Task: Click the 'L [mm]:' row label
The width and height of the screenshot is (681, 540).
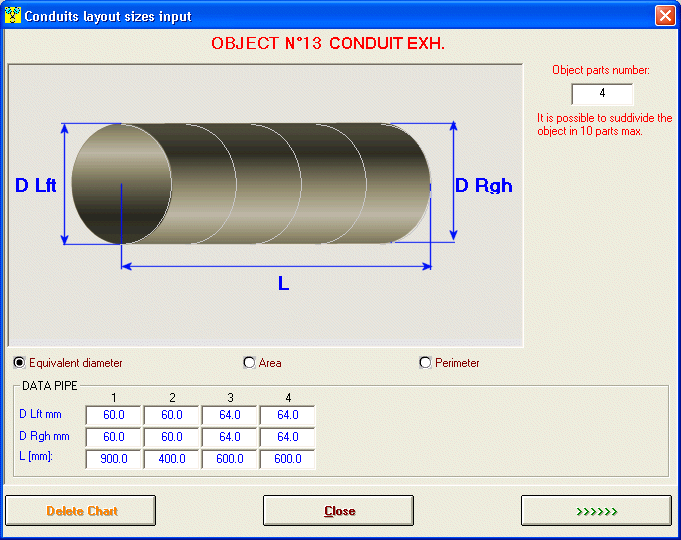Action: pyautogui.click(x=36, y=456)
